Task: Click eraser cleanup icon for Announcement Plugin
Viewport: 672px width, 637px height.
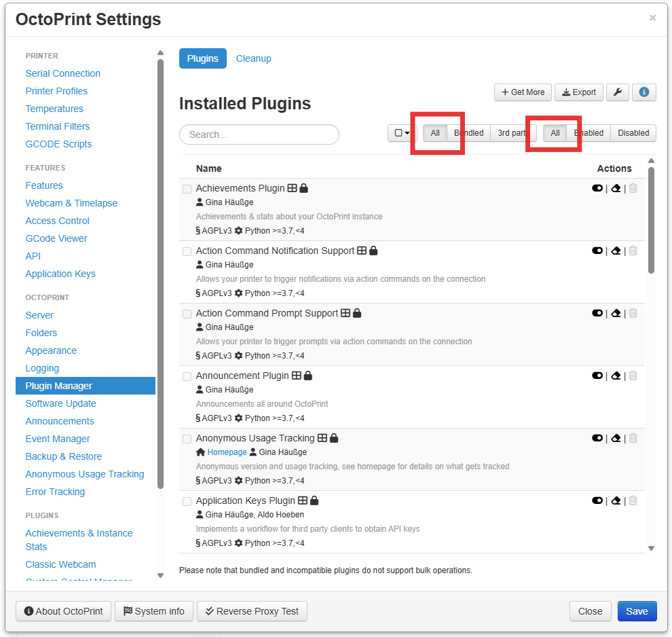Action: pos(616,376)
